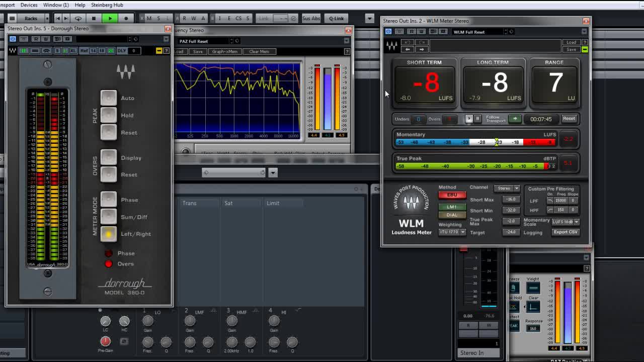Click the Dorrough Peak Auto button
This screenshot has width=644, height=362.
108,98
